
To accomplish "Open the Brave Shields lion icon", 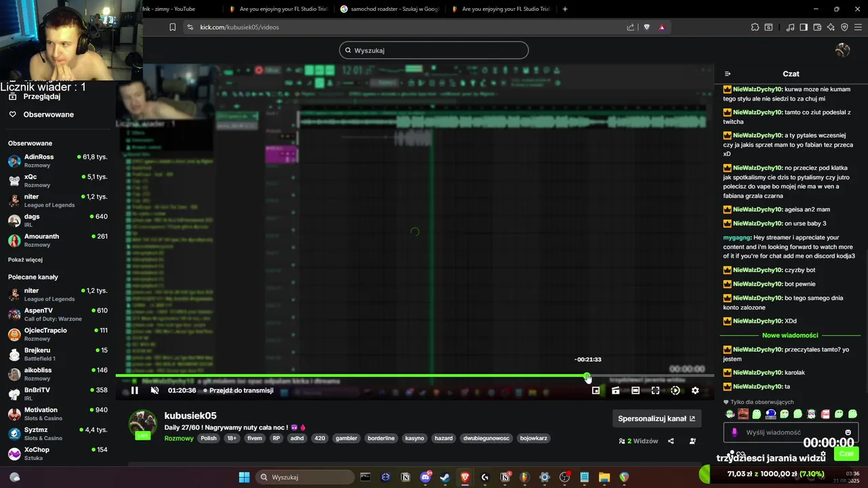I will coord(646,27).
